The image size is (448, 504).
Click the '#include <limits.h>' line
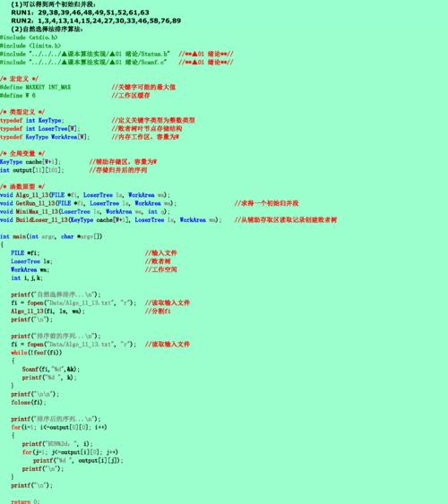pos(30,46)
